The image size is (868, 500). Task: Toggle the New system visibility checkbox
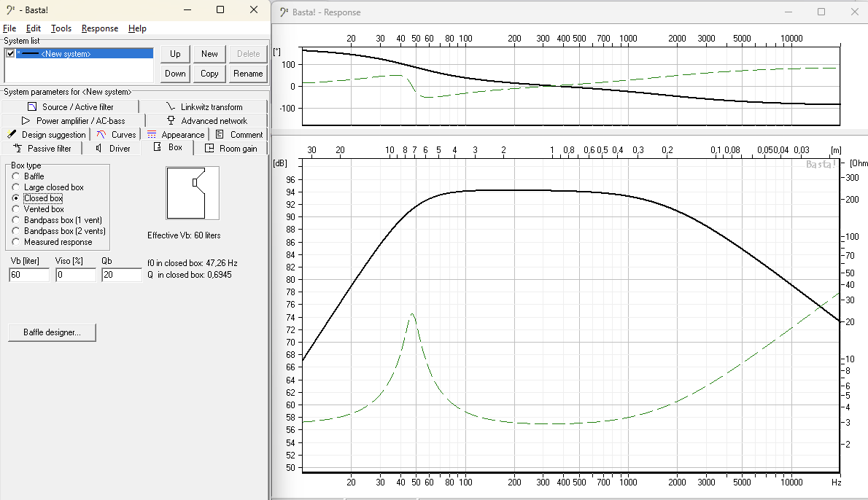click(10, 54)
